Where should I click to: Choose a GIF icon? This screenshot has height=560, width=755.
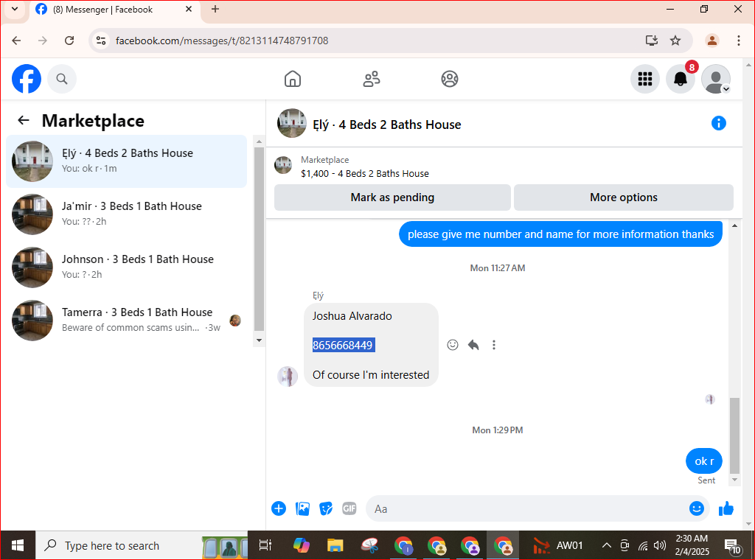pos(349,508)
